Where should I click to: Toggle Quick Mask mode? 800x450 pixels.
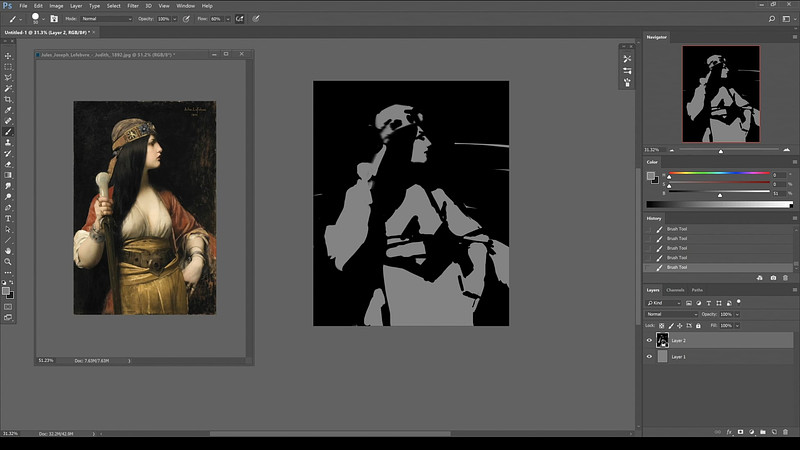[8, 307]
